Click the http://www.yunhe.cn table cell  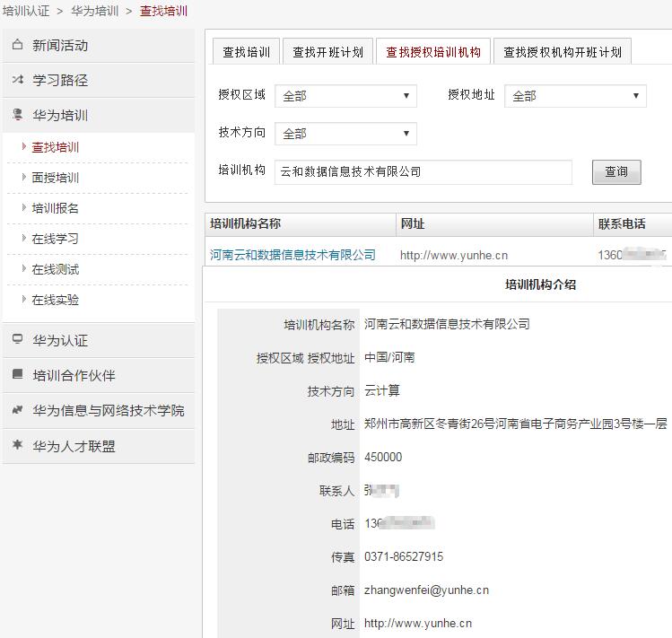click(x=454, y=255)
